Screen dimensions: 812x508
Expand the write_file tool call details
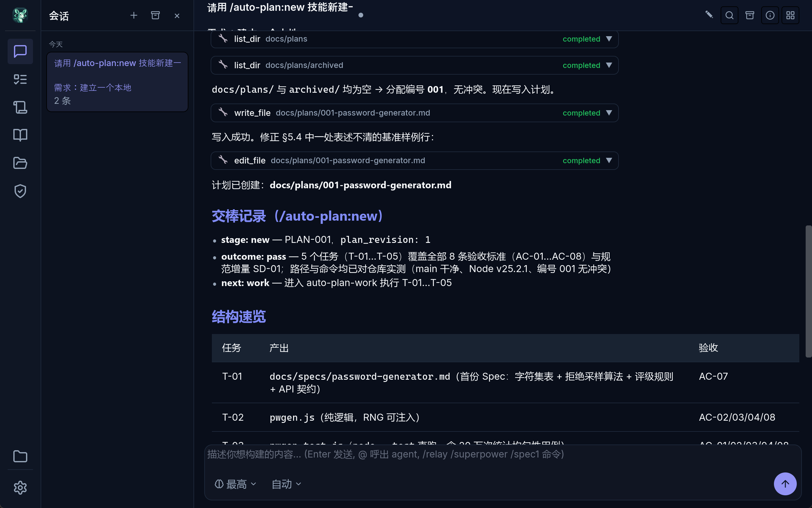click(609, 113)
